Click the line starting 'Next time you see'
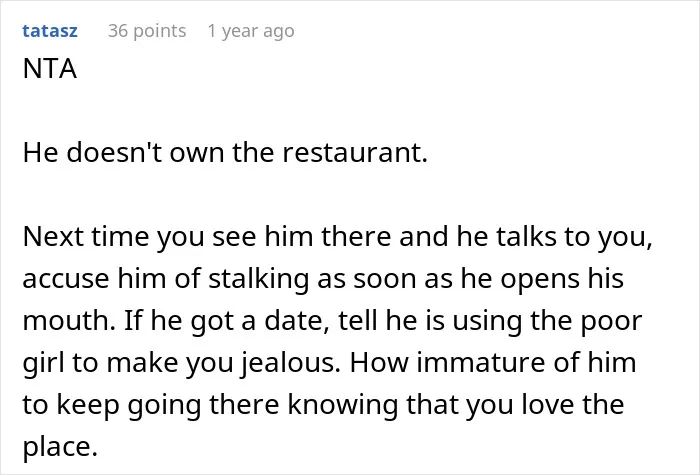The height and width of the screenshot is (475, 700). tap(338, 237)
